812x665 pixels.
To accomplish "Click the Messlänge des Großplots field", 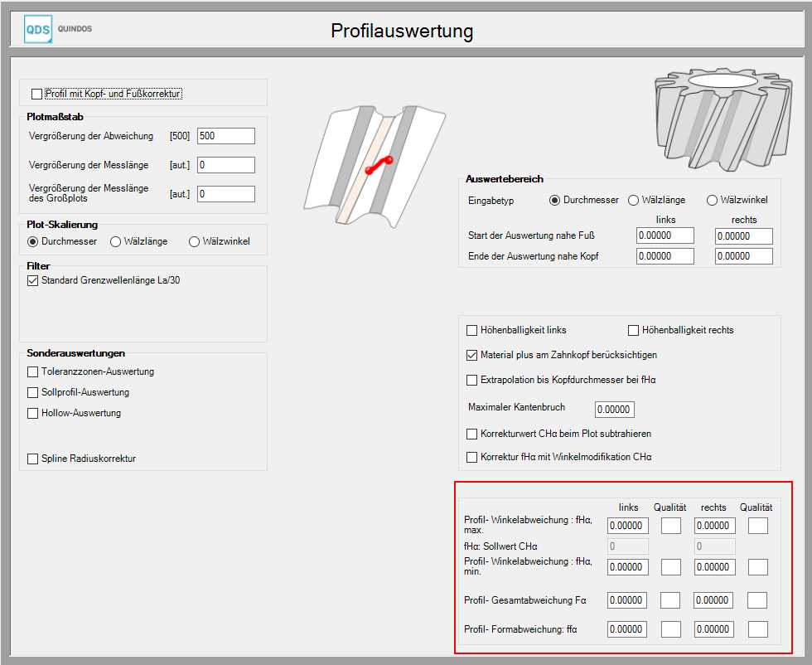I will click(226, 194).
